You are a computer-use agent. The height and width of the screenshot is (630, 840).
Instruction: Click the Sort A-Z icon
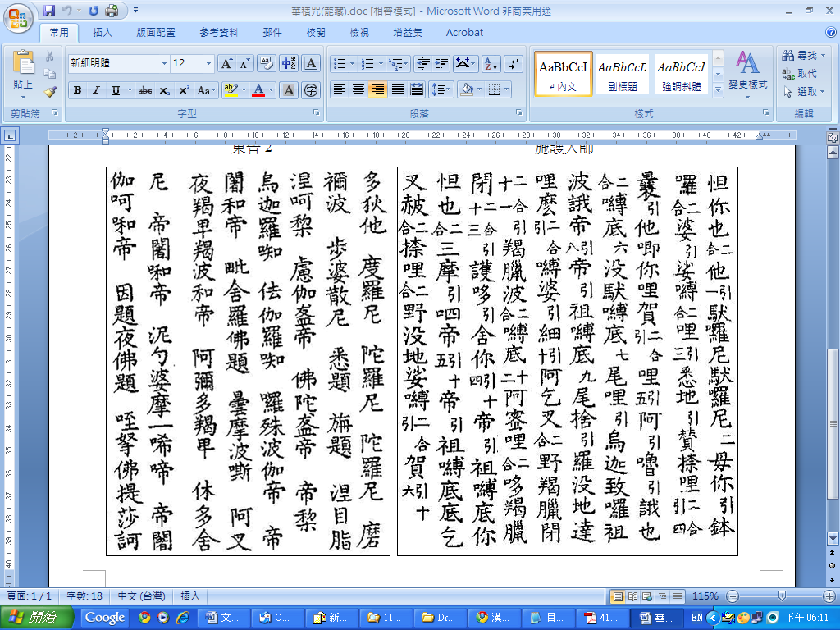click(491, 63)
